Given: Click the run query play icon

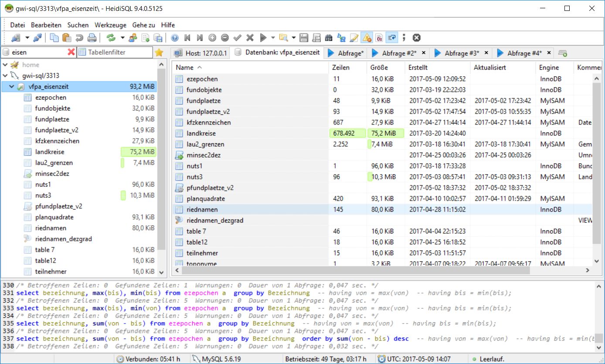Looking at the screenshot, I should [263, 38].
